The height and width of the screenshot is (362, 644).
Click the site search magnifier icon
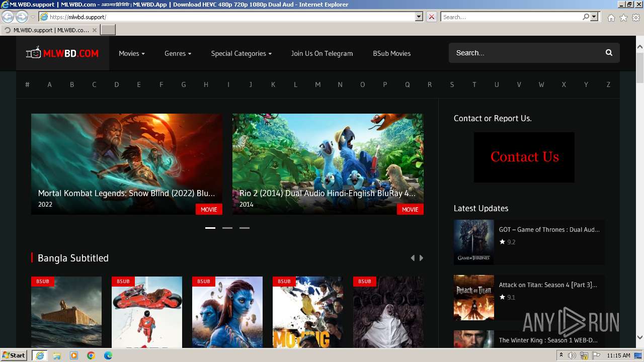coord(609,53)
